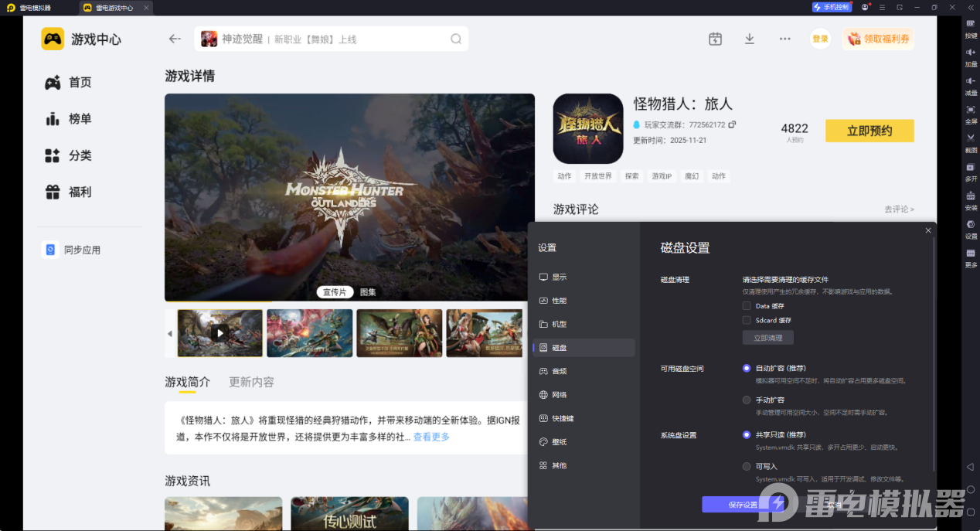
Task: Check the Sdcard 缓存 option
Action: point(746,320)
